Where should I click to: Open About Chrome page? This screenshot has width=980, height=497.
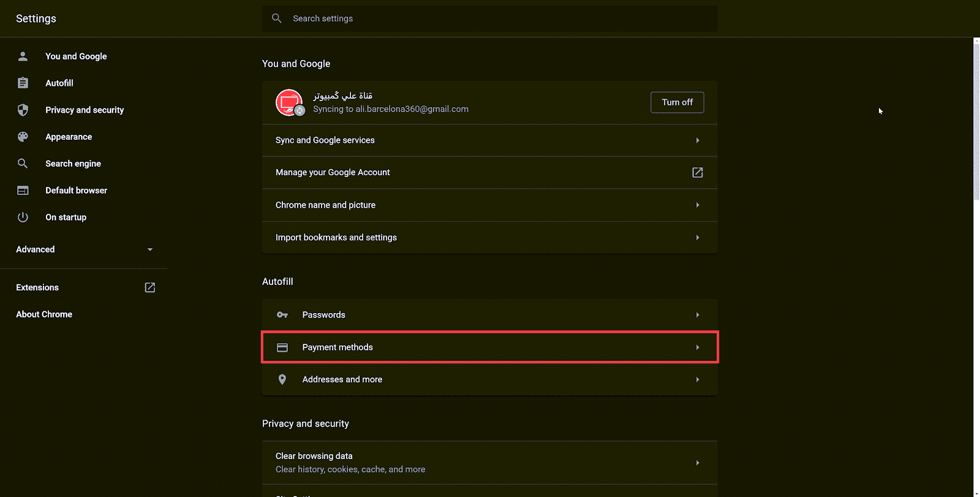click(x=44, y=314)
